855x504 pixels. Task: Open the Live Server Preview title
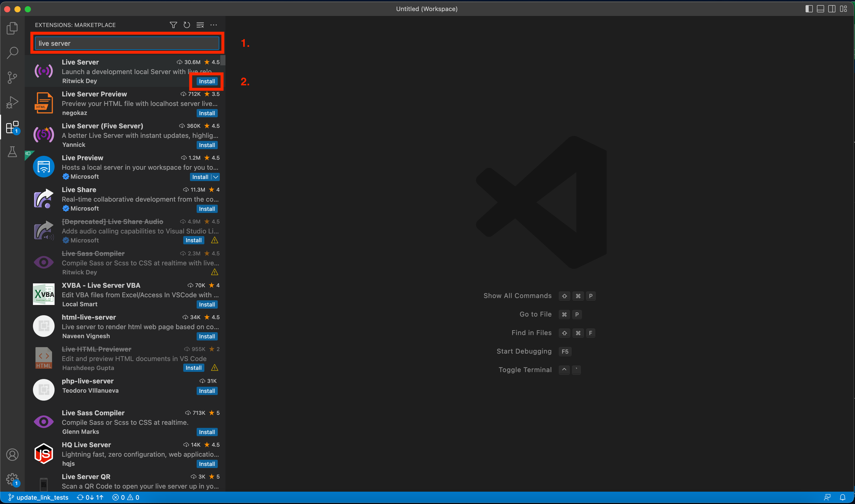coord(94,94)
